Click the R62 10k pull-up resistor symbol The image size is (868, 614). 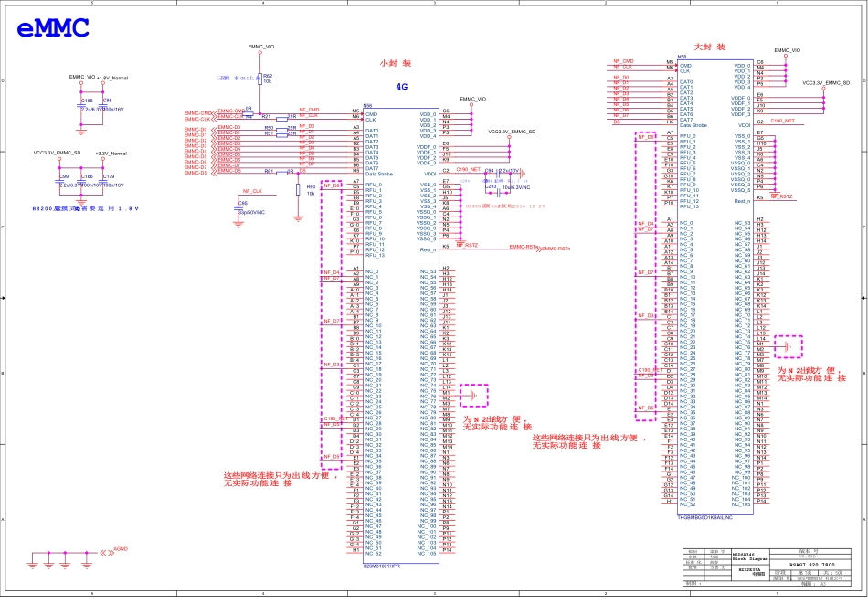(260, 79)
